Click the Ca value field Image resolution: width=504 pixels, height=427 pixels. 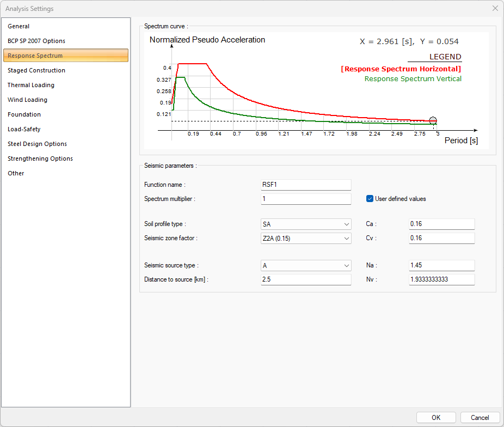point(441,224)
